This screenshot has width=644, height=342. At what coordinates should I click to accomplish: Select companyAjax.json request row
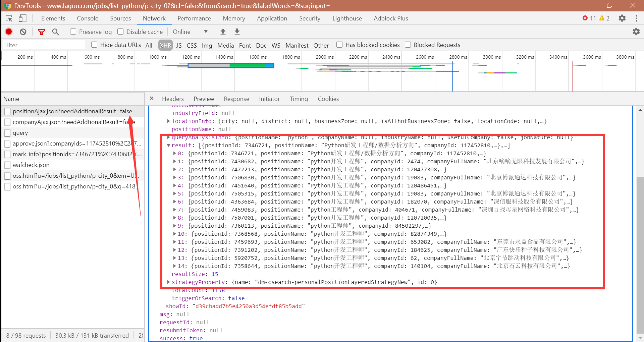point(73,122)
